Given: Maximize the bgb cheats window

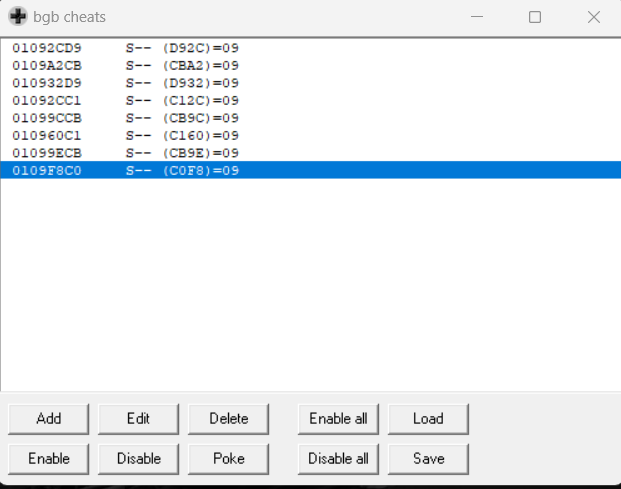Looking at the screenshot, I should pos(535,17).
